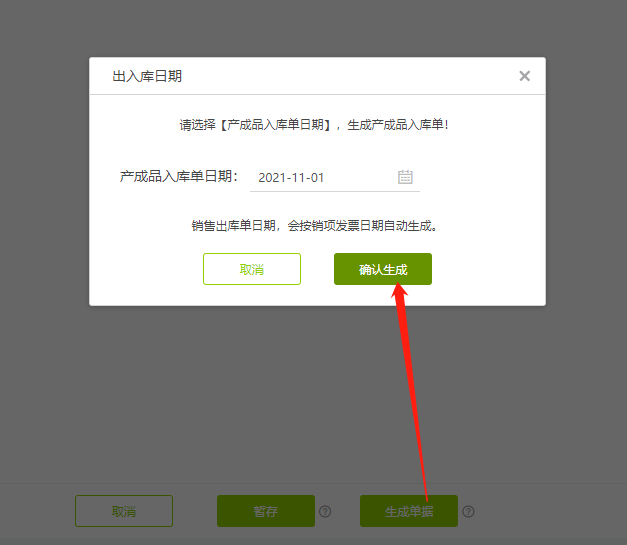Image resolution: width=627 pixels, height=545 pixels.
Task: Click the 出入库日期 dialog title
Action: pyautogui.click(x=147, y=76)
